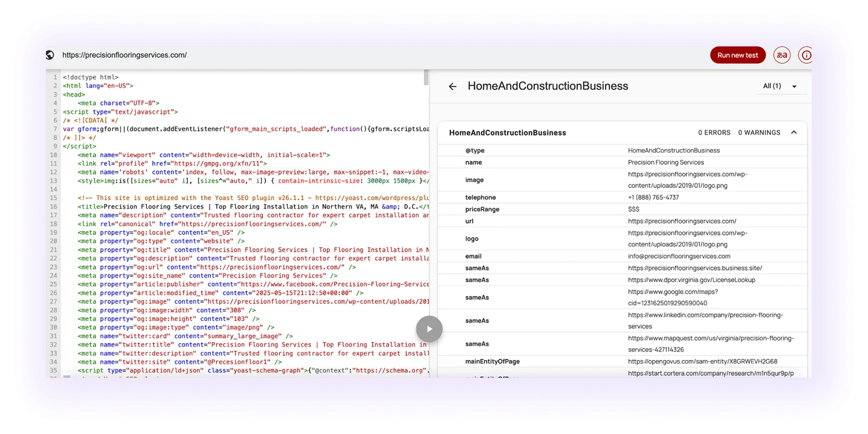Image resolution: width=868 pixels, height=434 pixels.
Task: Click the 0 WARNINGS label
Action: 759,133
